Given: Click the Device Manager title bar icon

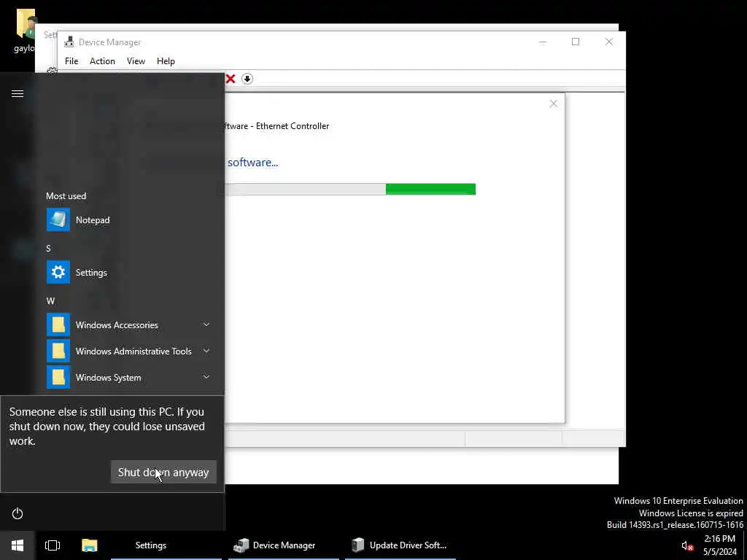Looking at the screenshot, I should coord(69,42).
